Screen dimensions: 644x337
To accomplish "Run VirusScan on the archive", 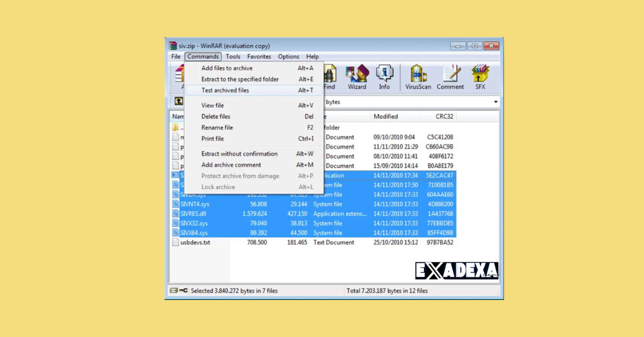I will [418, 75].
